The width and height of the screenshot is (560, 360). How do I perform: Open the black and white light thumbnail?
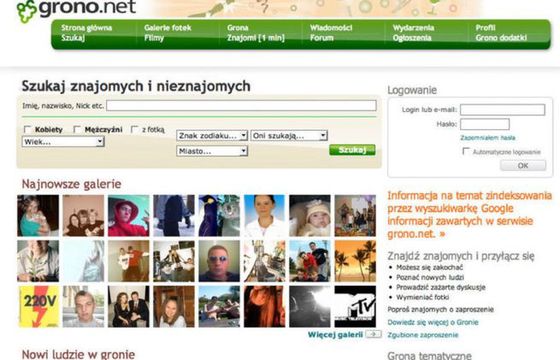pyautogui.click(x=310, y=306)
